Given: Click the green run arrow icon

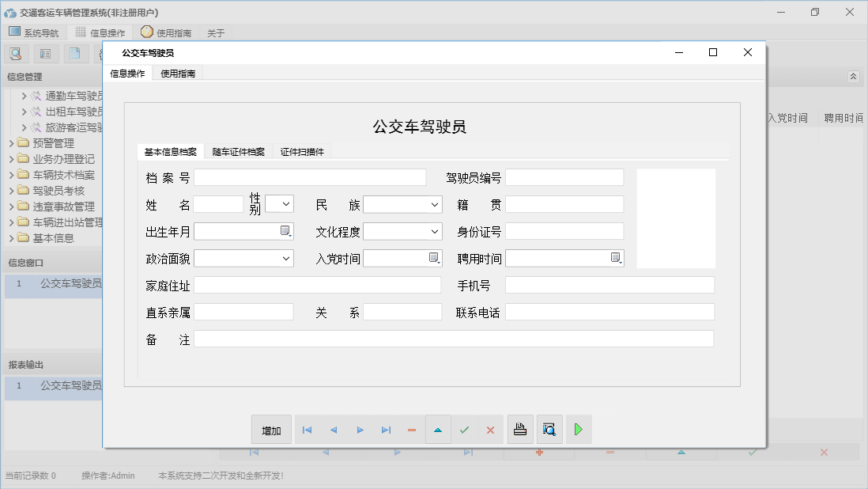Looking at the screenshot, I should [578, 430].
